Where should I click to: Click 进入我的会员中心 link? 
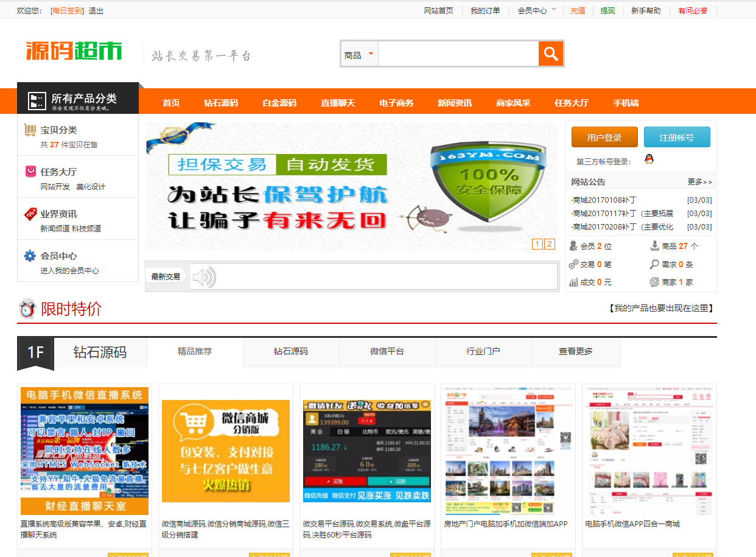69,270
